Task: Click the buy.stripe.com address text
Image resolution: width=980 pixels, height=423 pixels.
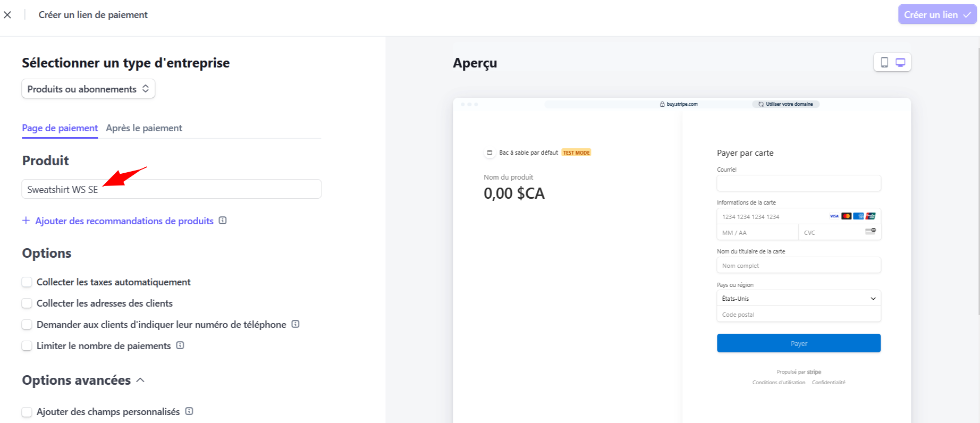Action: pyautogui.click(x=682, y=104)
